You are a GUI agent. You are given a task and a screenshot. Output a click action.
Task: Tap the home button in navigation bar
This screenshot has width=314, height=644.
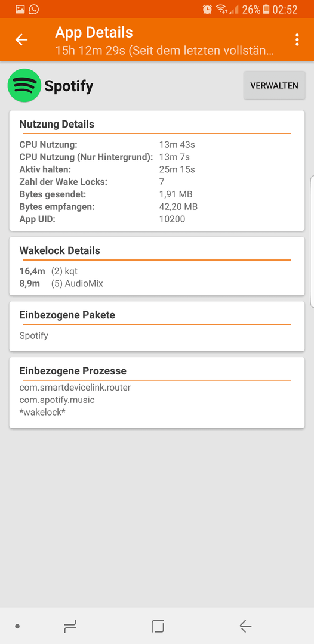click(x=158, y=626)
